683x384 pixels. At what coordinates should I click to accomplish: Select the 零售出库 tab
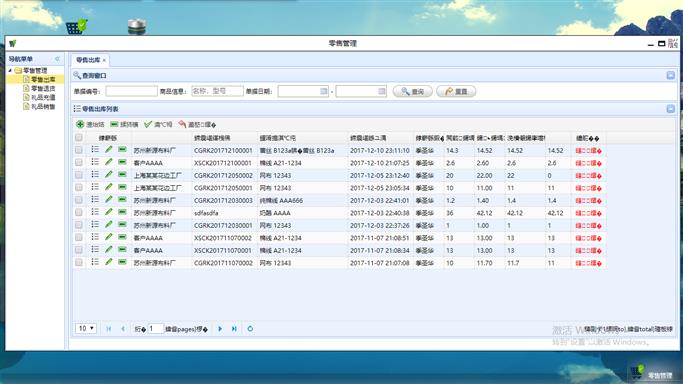click(88, 60)
